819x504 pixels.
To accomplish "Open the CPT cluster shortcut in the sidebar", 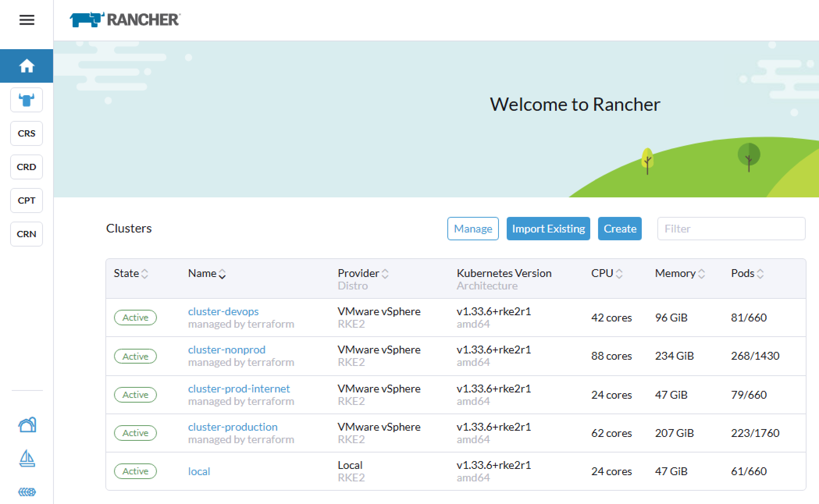I will click(27, 201).
